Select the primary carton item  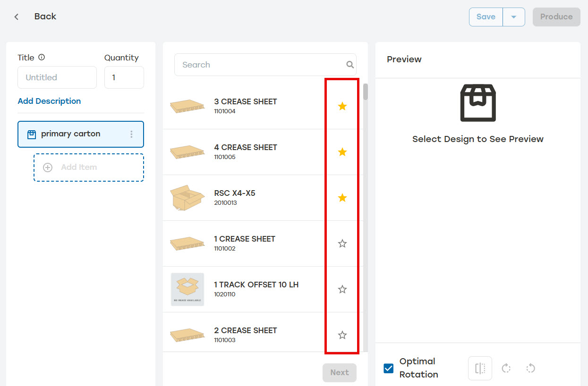pyautogui.click(x=81, y=134)
